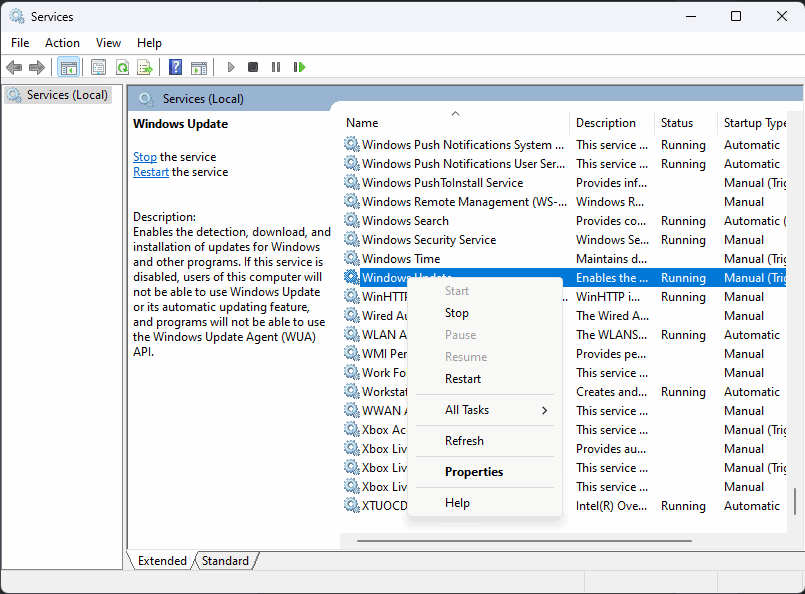The width and height of the screenshot is (805, 594).
Task: Click gear icon of Windows PushToInstall Service
Action: click(352, 183)
